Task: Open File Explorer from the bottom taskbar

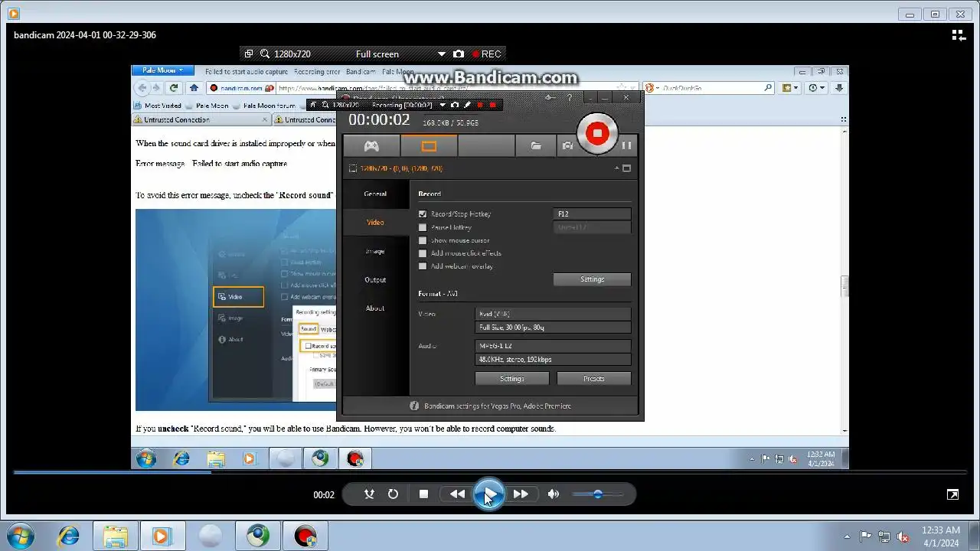Action: click(x=116, y=536)
